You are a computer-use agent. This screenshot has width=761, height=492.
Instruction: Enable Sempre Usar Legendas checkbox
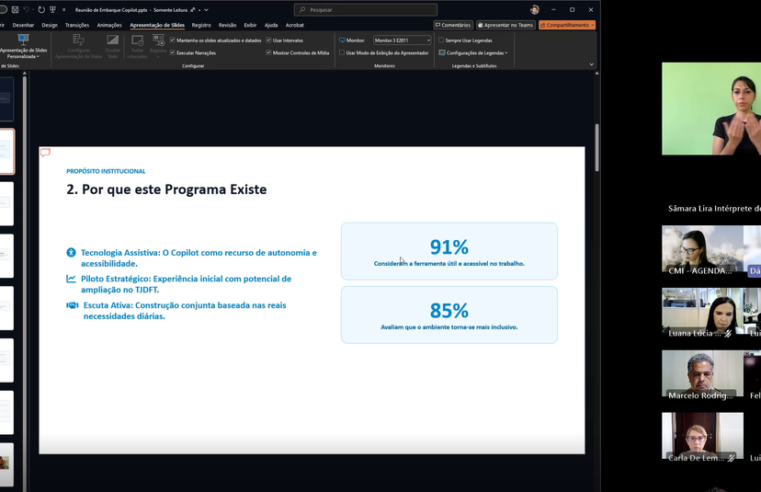[441, 40]
